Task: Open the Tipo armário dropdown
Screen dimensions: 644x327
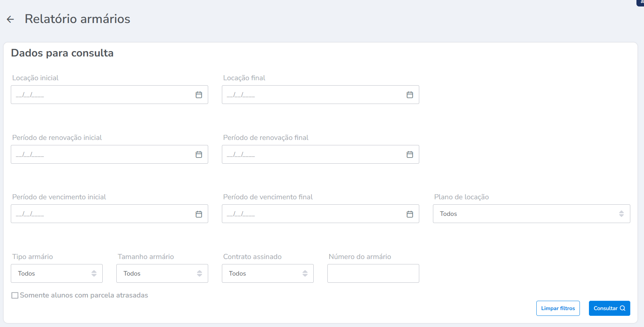Action: pyautogui.click(x=57, y=273)
